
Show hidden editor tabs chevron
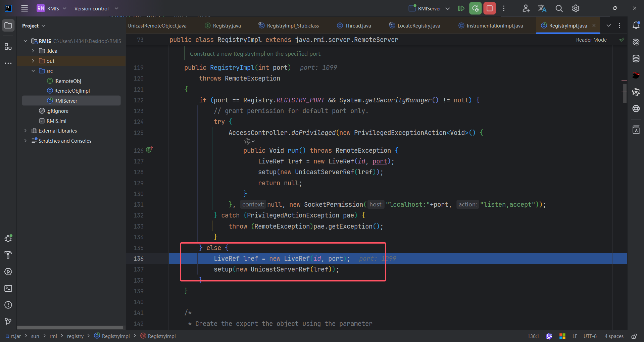pos(608,26)
